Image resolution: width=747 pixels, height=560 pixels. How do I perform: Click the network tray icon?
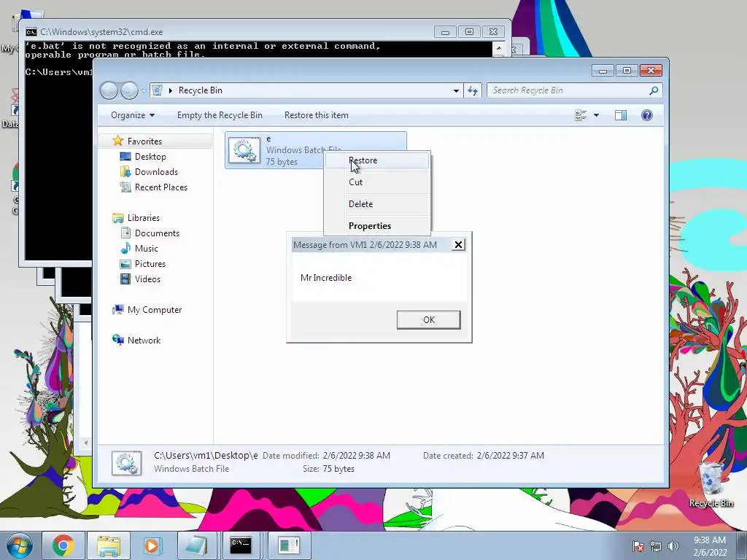(656, 546)
